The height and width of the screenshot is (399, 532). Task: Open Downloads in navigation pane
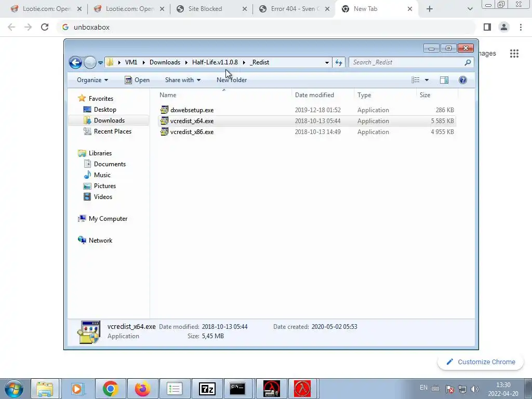(x=109, y=121)
